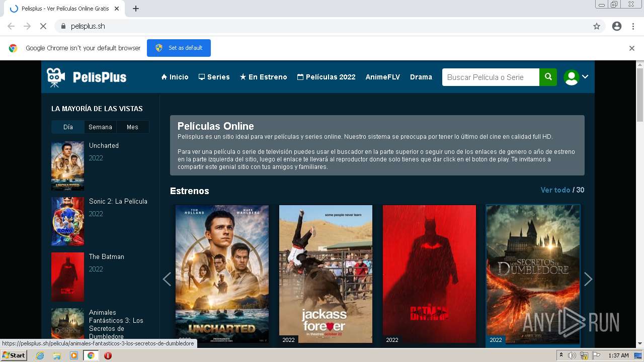Open The Batman poster in Estrenos carousel

[x=429, y=274]
